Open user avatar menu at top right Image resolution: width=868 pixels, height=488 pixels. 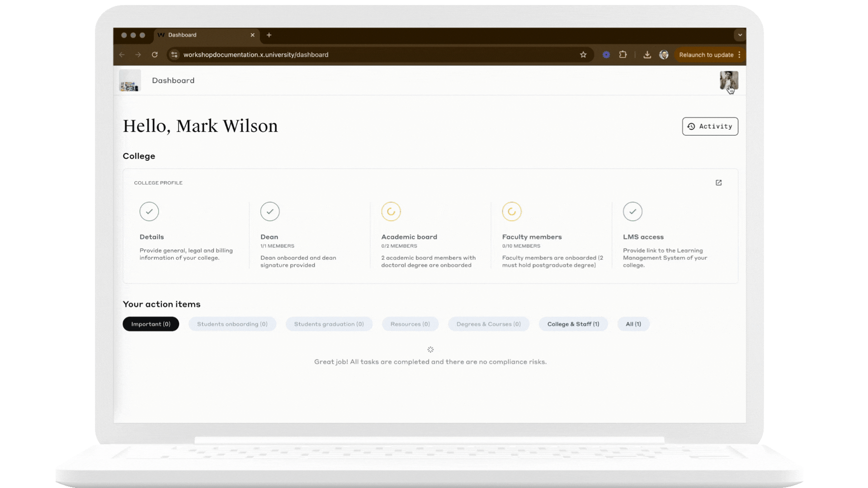click(x=729, y=80)
